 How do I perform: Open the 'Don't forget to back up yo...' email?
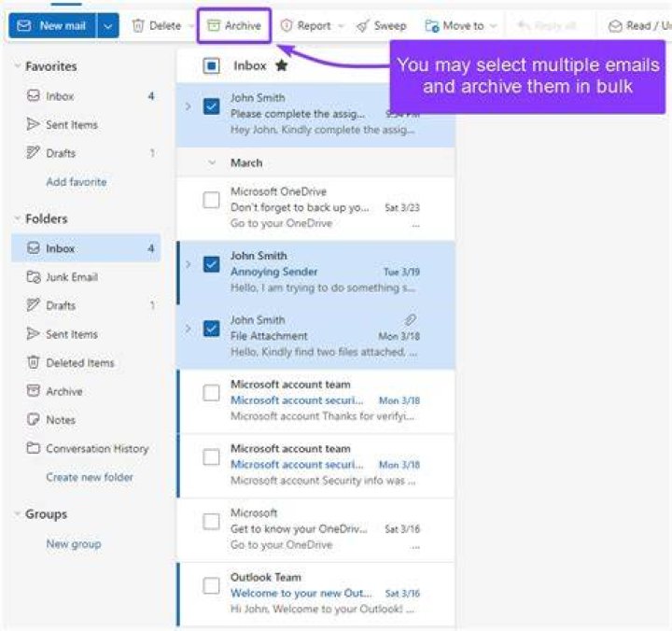coord(315,208)
